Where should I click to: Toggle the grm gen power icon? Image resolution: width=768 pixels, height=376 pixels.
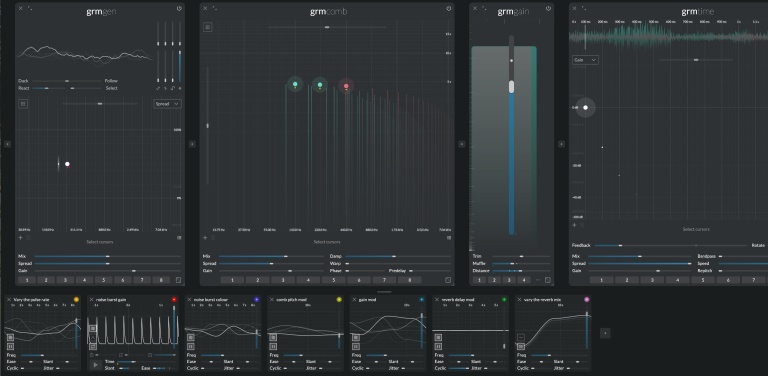(179, 8)
